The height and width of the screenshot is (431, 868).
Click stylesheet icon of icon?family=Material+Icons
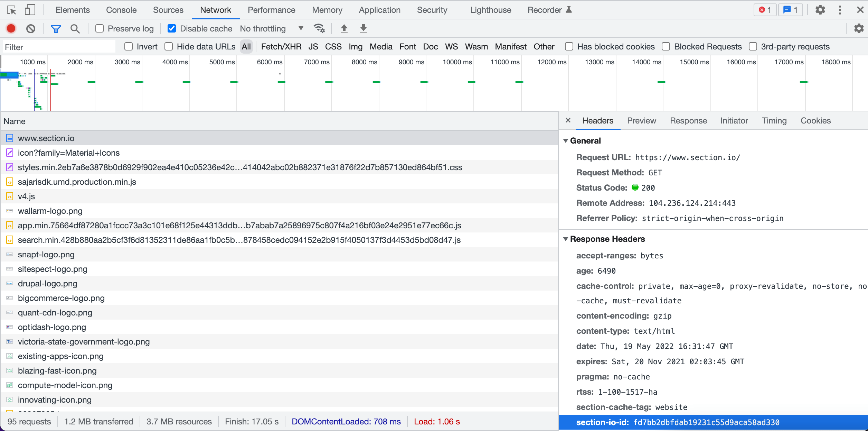[10, 153]
